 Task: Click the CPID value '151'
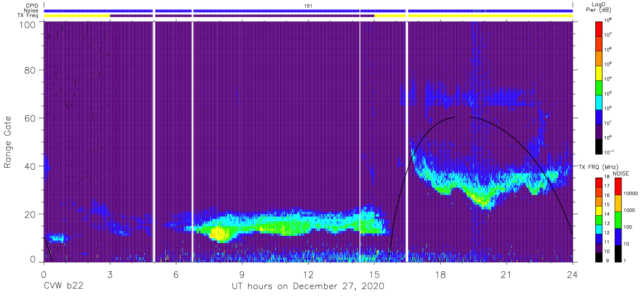click(308, 5)
